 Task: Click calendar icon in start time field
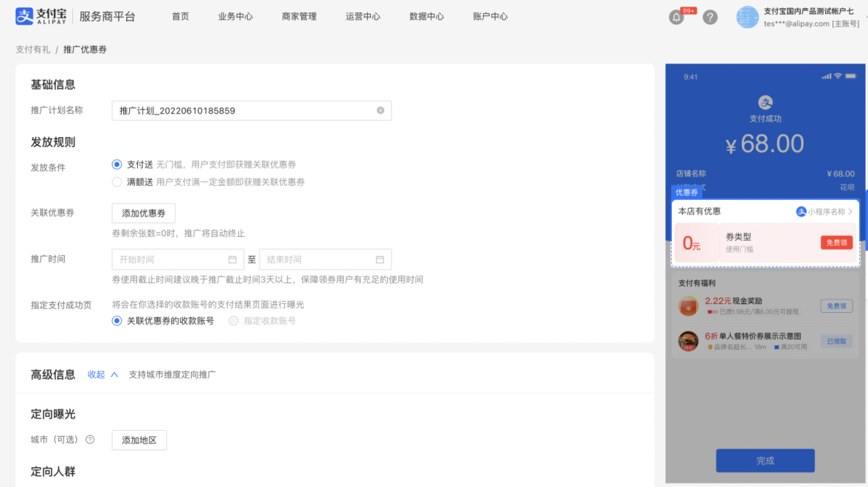click(232, 259)
